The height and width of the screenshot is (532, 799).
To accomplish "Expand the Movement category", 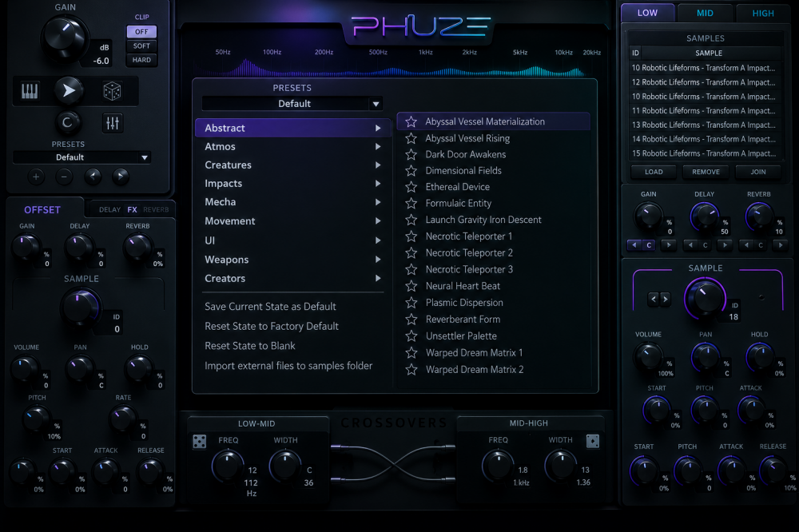I will (x=292, y=221).
